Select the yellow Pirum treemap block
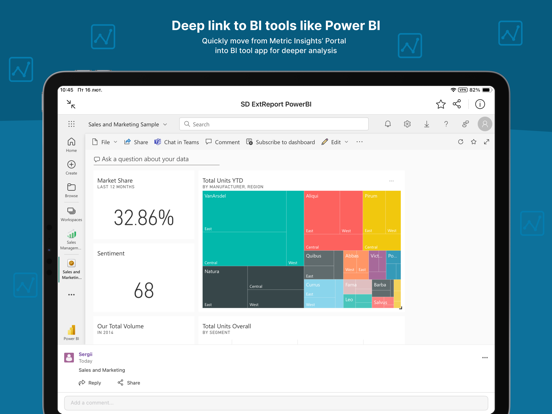This screenshot has height=414, width=552. pos(382,221)
